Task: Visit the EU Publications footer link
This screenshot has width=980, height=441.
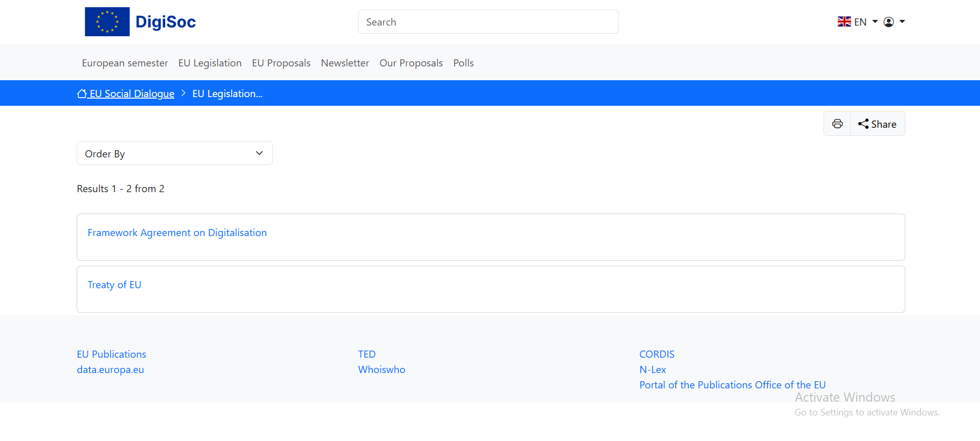Action: (x=112, y=354)
